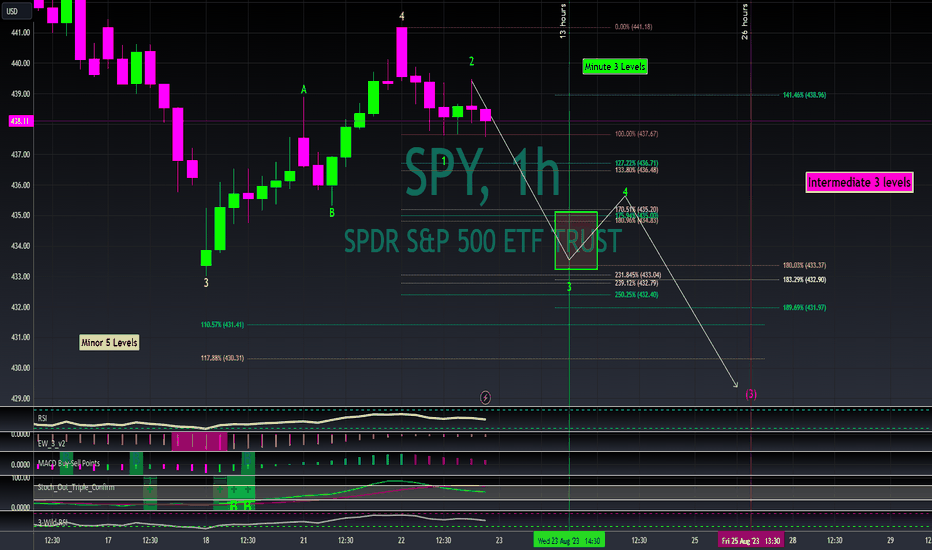Select the Minute 3 Levels label
The image size is (932, 550).
click(x=615, y=67)
